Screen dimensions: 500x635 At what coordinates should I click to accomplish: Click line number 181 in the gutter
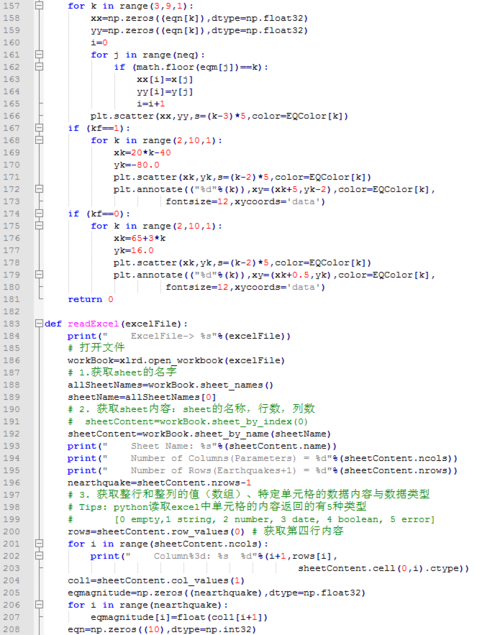[11, 299]
